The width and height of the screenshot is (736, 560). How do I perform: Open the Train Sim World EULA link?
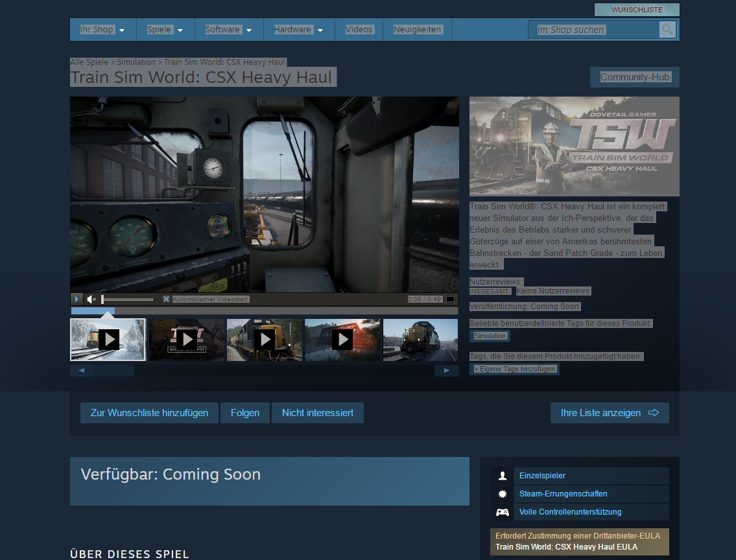coord(567,547)
